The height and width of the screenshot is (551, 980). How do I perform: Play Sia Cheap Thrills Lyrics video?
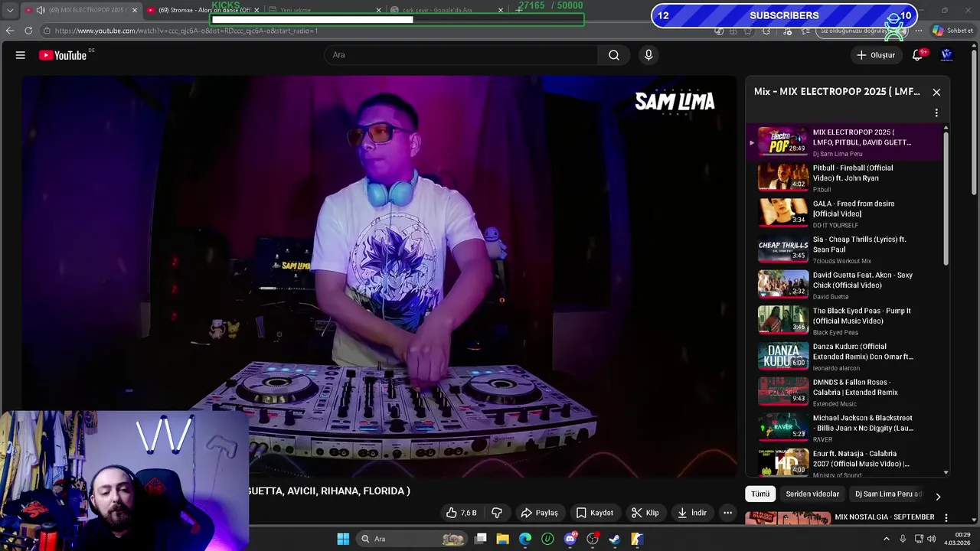click(846, 249)
